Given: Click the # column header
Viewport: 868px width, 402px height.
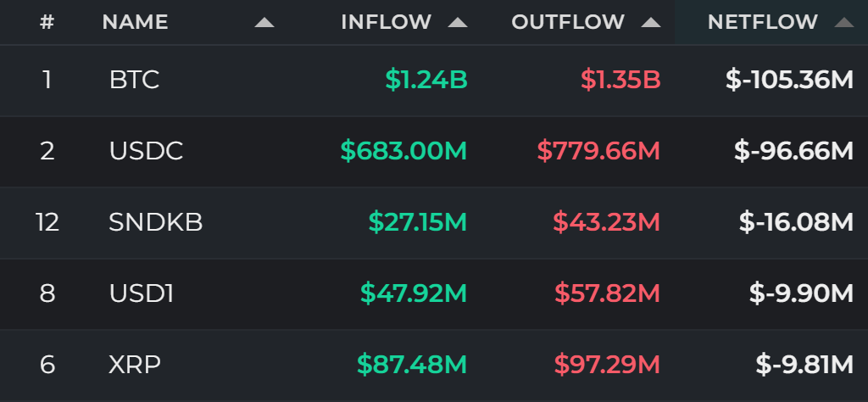Looking at the screenshot, I should click(47, 22).
